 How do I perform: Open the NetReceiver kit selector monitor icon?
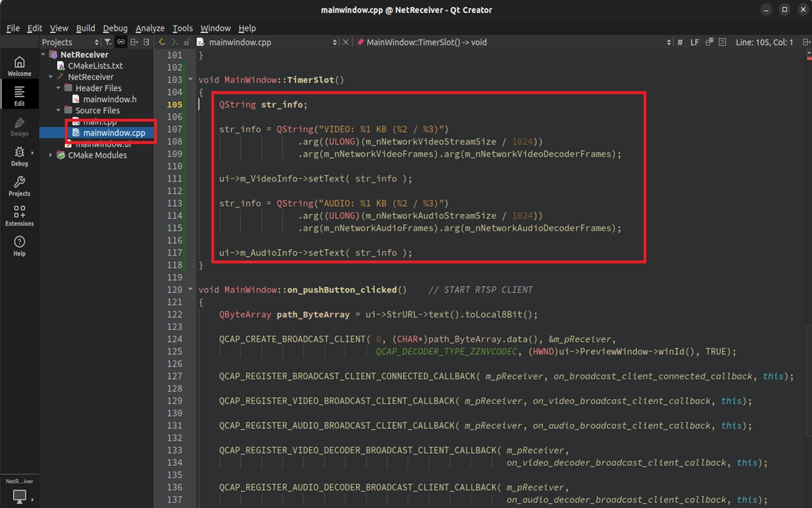[x=19, y=496]
